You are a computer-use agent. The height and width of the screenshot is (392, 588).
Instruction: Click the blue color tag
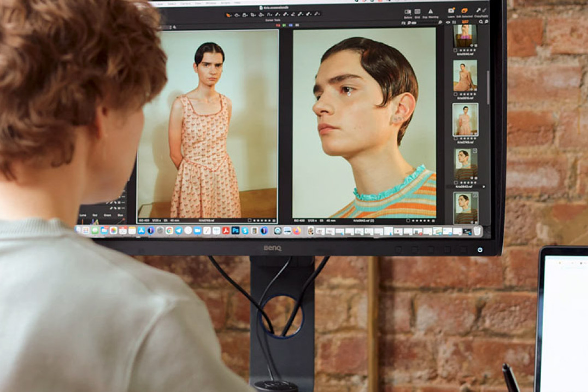pyautogui.click(x=291, y=25)
